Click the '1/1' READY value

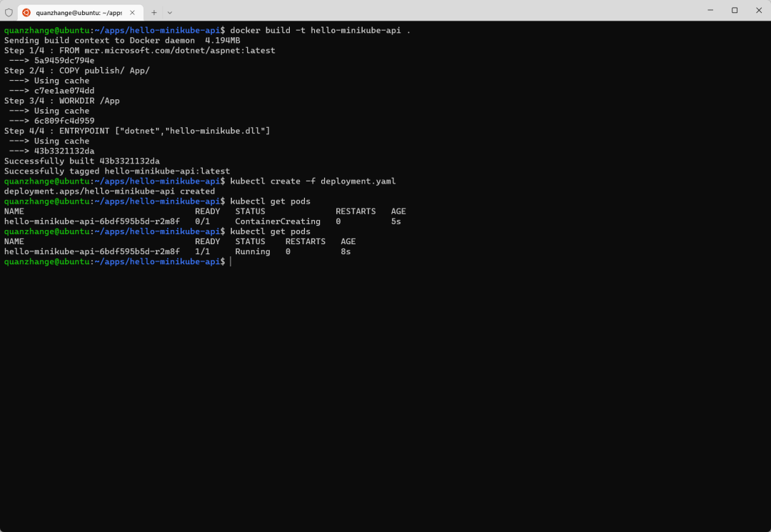tap(203, 252)
